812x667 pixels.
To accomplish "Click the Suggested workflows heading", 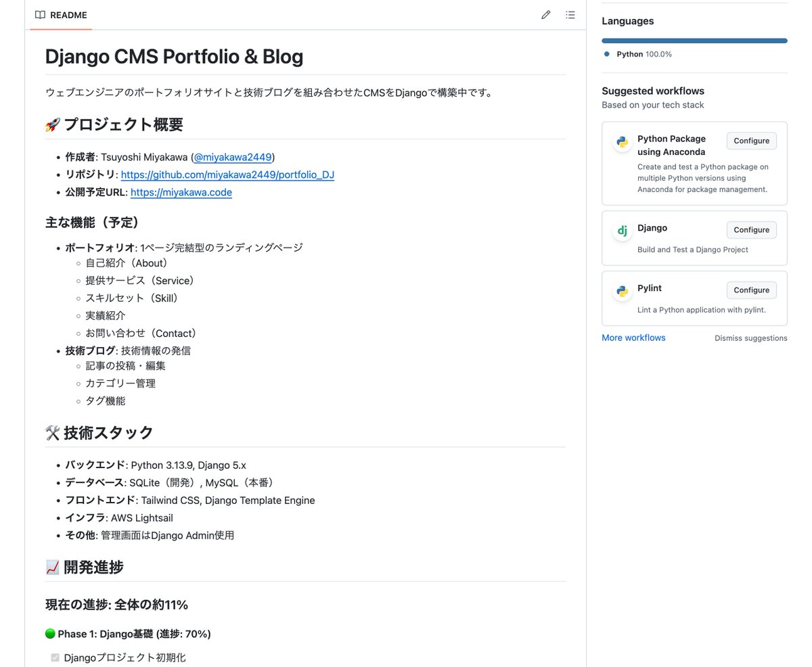I will 653,91.
